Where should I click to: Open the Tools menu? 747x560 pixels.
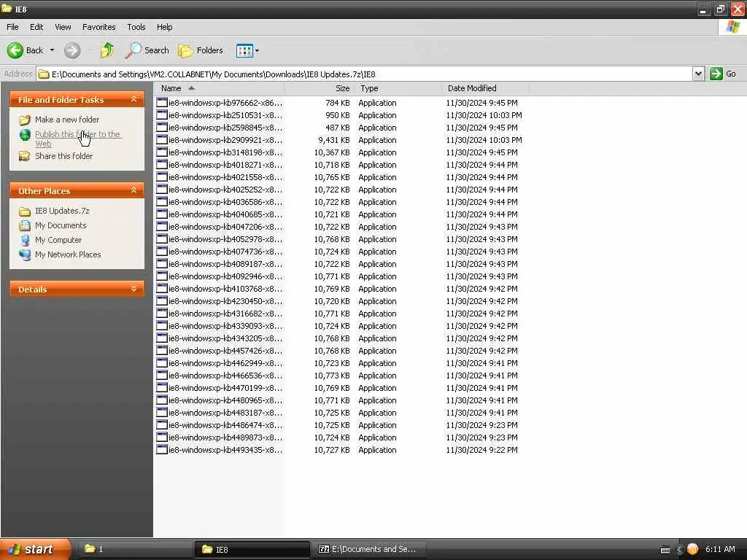click(x=136, y=27)
